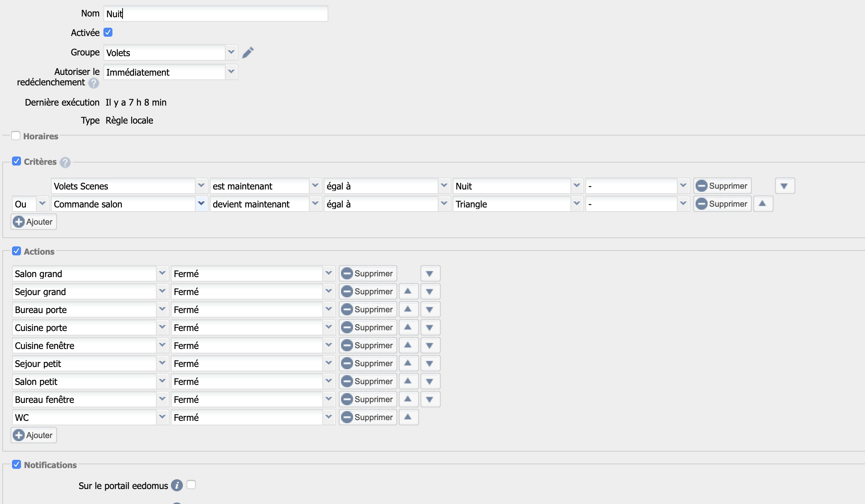
Task: Open the Groupe Volets dropdown
Action: 231,52
